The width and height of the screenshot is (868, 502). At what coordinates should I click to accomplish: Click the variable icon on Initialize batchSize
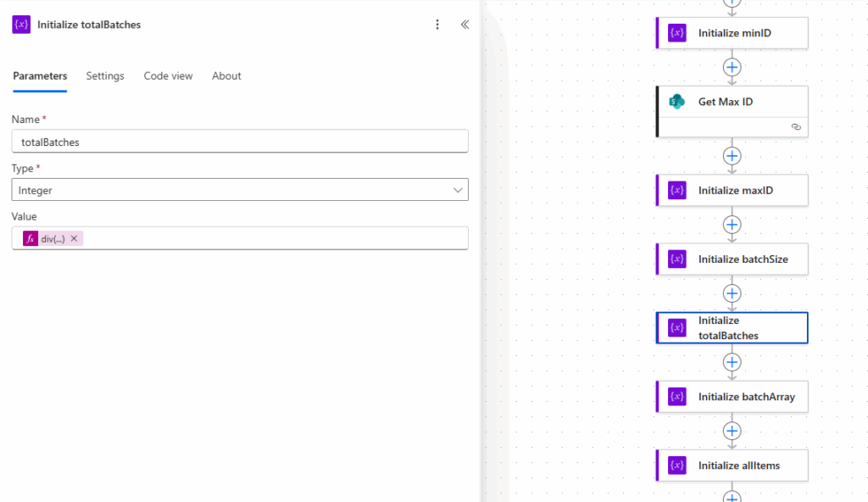coord(677,259)
